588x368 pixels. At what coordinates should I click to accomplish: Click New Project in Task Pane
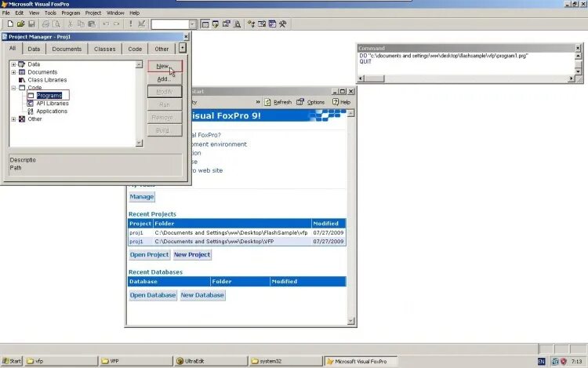tap(192, 255)
